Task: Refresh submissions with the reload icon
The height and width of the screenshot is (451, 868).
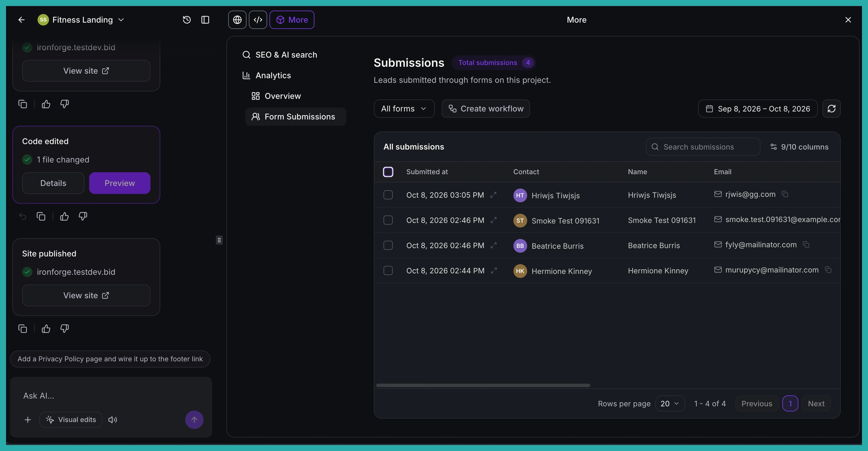Action: [831, 109]
